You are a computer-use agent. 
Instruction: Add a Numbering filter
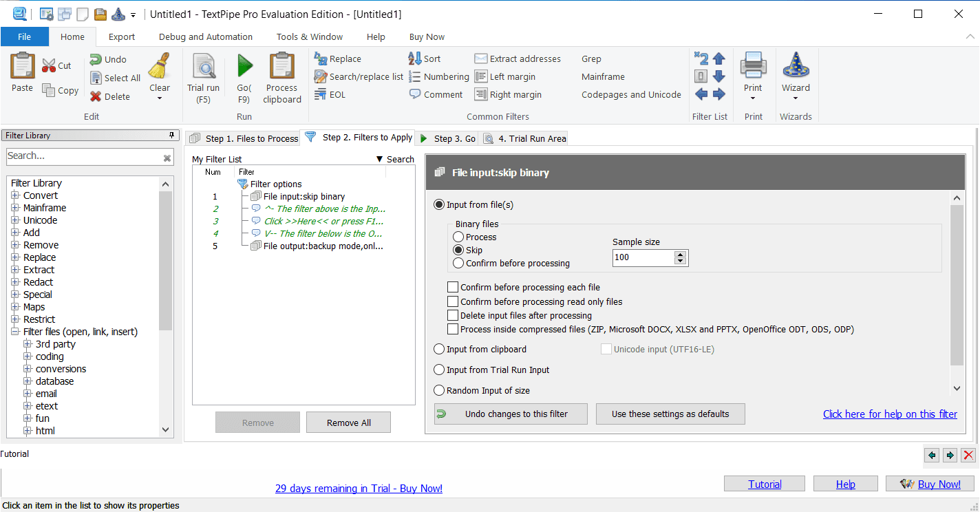(x=439, y=77)
